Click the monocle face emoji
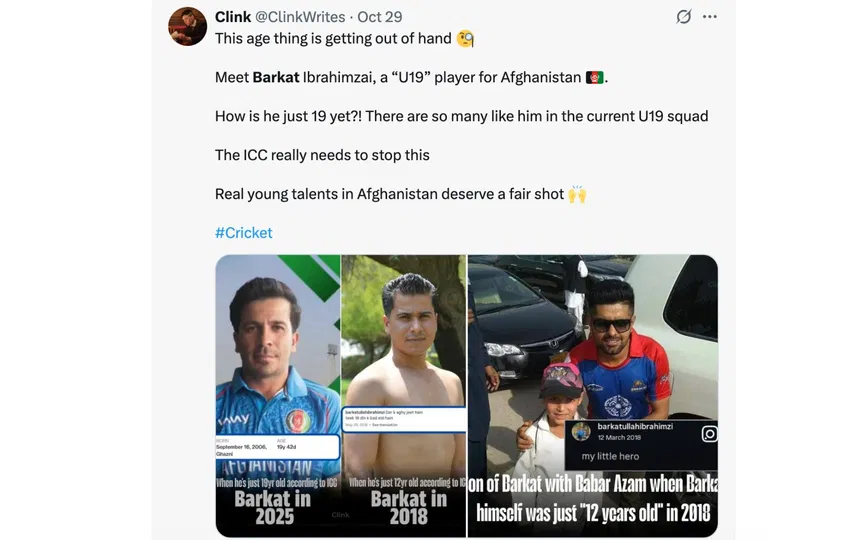The width and height of the screenshot is (864, 540). [465, 39]
